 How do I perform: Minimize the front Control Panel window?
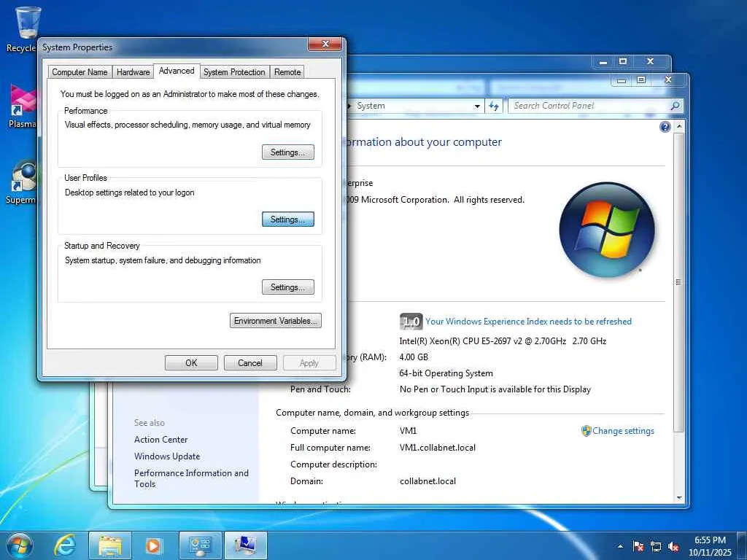[x=622, y=80]
